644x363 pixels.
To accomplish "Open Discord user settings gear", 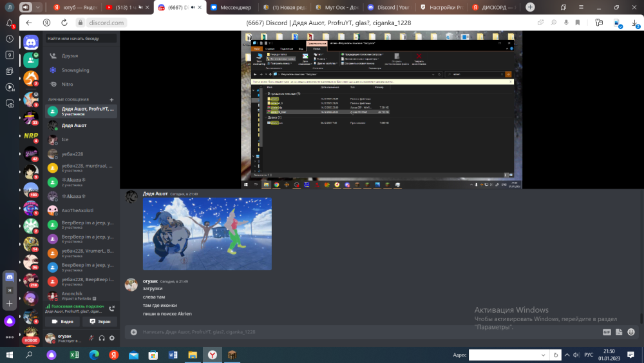I will [x=111, y=338].
